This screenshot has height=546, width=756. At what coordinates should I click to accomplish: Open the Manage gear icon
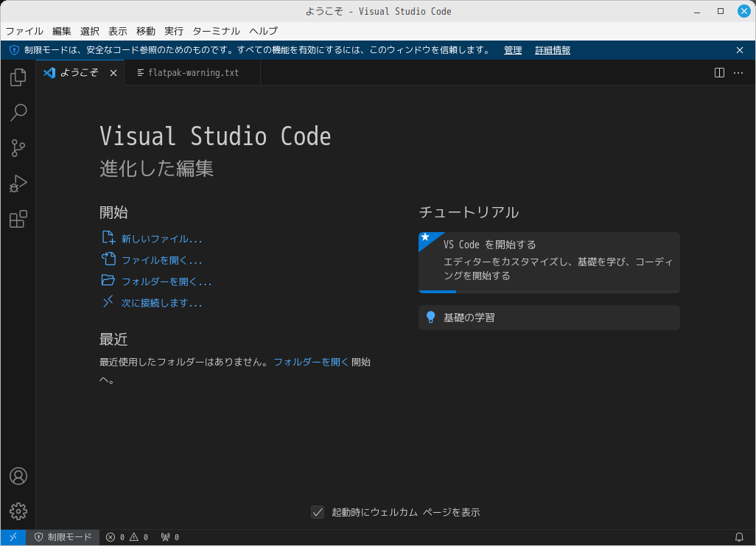(18, 511)
